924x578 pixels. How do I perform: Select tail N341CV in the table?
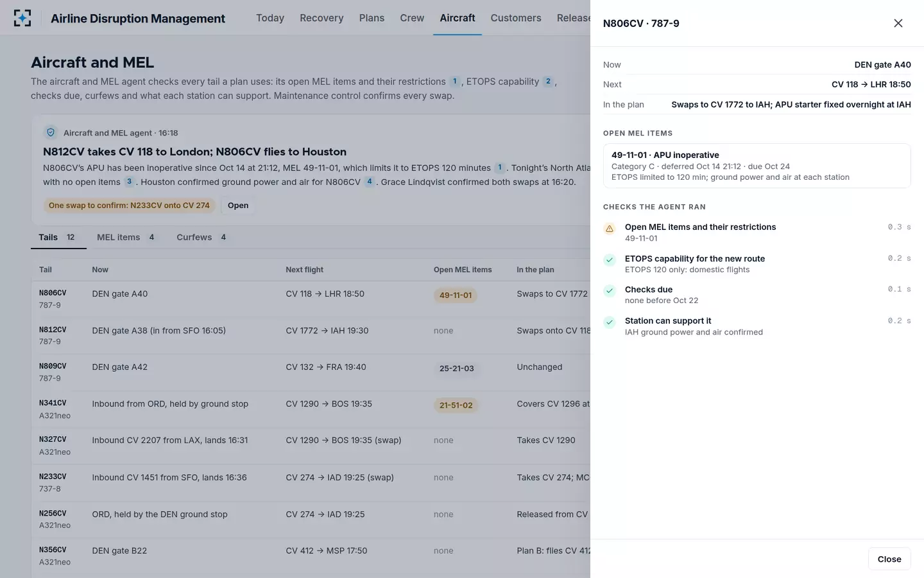53,403
